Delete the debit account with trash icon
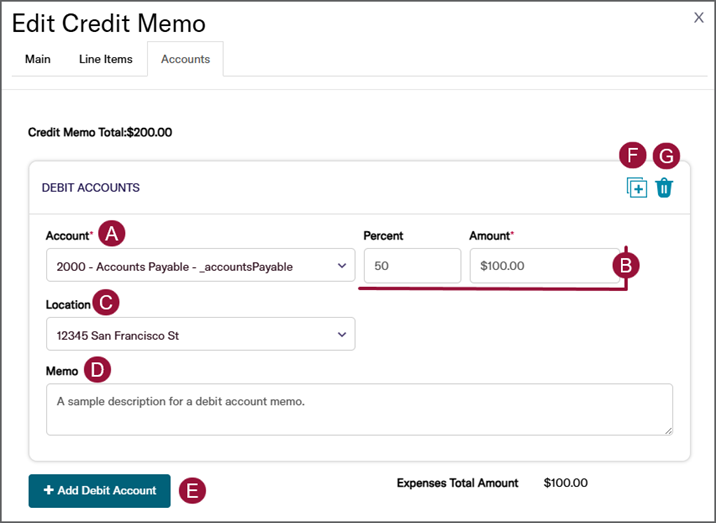 (665, 188)
